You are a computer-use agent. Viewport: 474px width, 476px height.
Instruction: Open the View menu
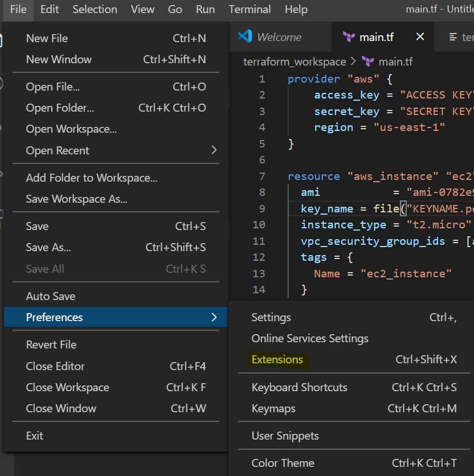click(x=142, y=10)
